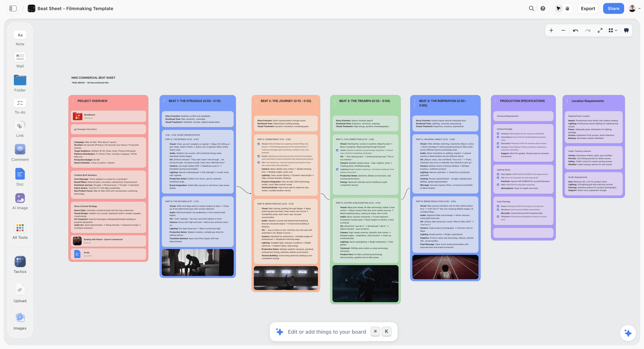Toggle the Primary RED Raptor camera checkbox

(498, 134)
